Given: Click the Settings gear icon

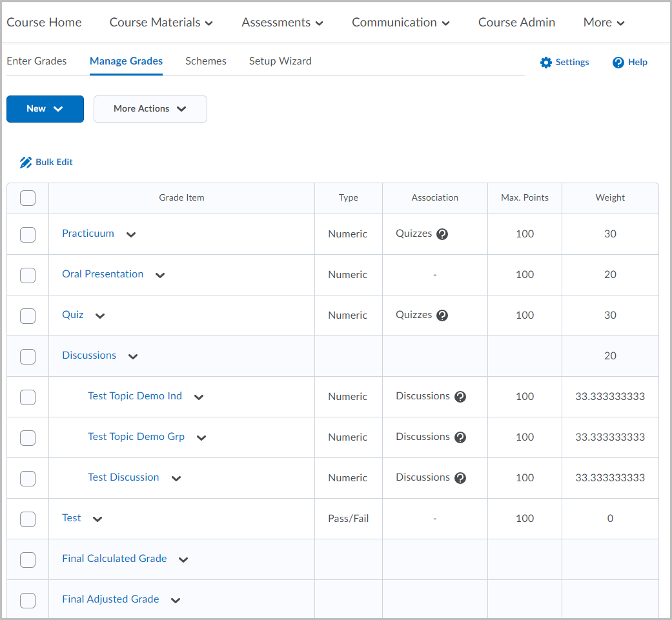Looking at the screenshot, I should click(x=545, y=63).
